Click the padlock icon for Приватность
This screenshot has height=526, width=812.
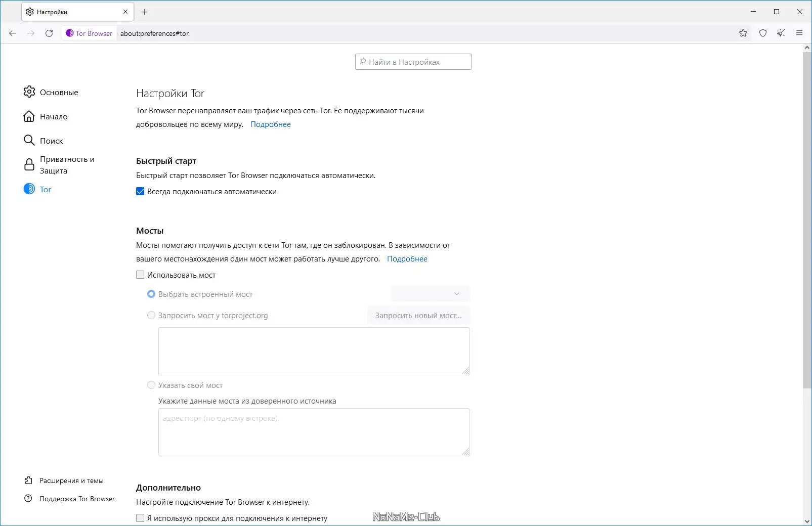pyautogui.click(x=29, y=165)
